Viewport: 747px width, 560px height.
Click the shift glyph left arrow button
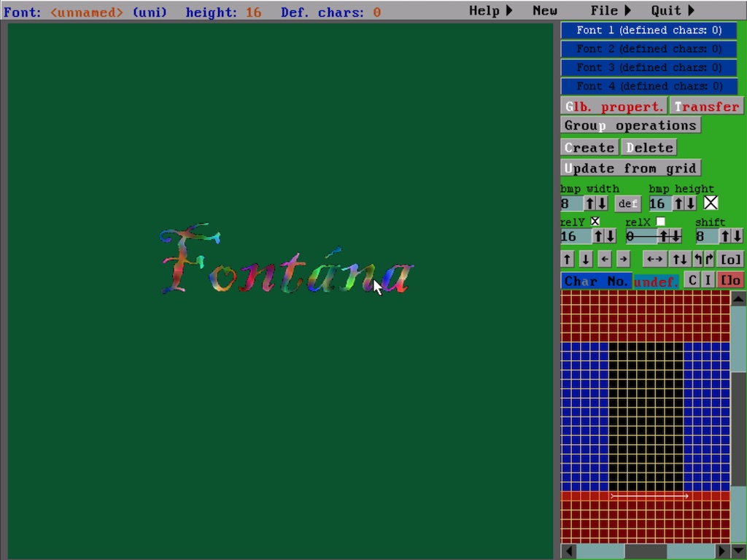[x=604, y=259]
